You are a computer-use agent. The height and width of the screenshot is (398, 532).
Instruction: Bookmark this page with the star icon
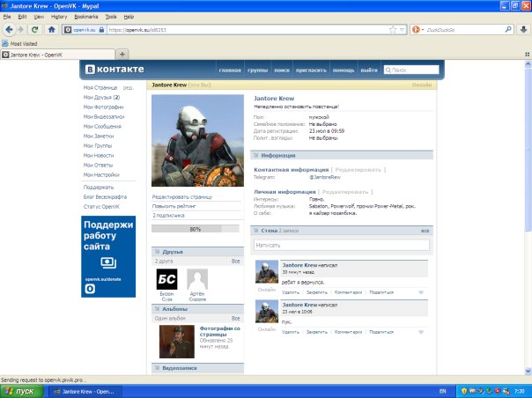coord(391,29)
